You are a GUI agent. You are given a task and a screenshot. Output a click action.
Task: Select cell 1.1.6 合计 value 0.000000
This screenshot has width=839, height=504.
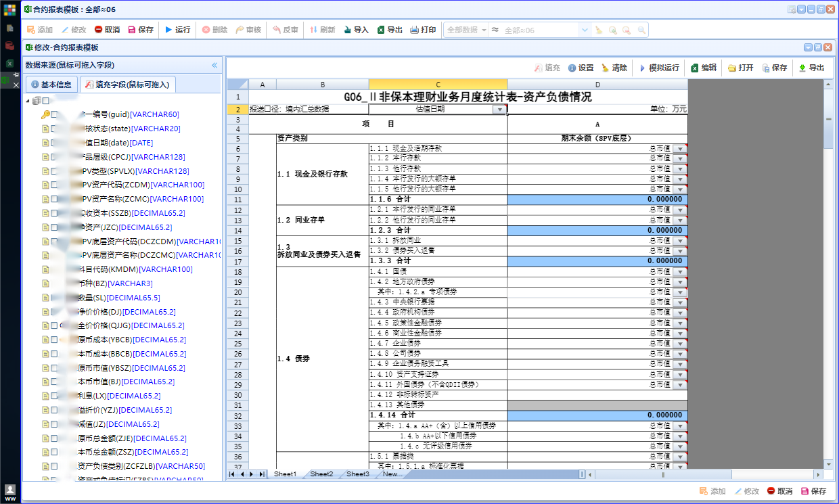click(597, 200)
